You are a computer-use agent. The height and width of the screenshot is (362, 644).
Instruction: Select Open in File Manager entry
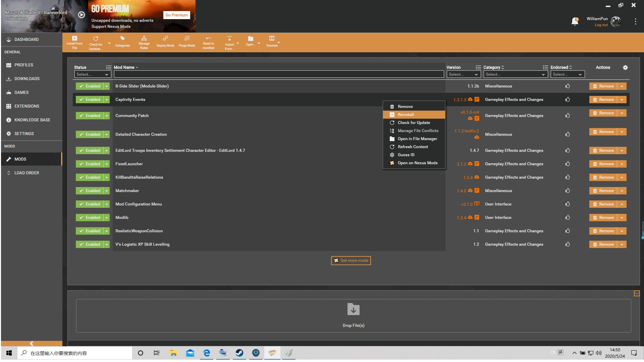[414, 139]
